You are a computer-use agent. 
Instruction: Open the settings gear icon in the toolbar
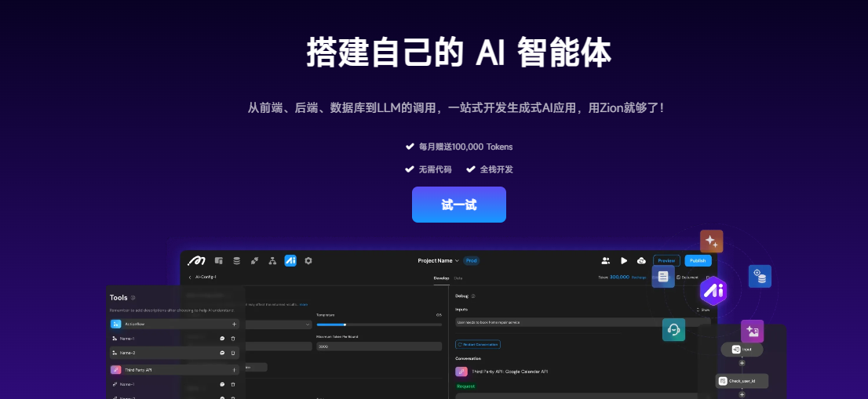(308, 260)
